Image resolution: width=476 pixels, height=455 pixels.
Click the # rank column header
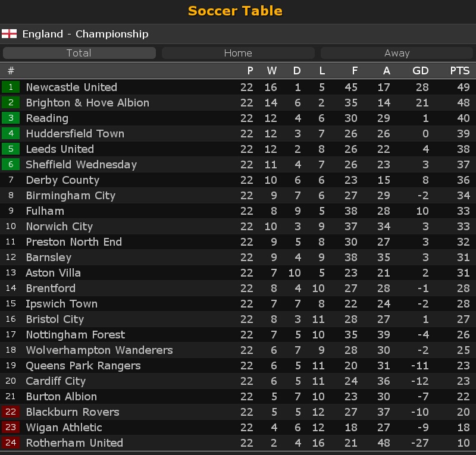11,71
